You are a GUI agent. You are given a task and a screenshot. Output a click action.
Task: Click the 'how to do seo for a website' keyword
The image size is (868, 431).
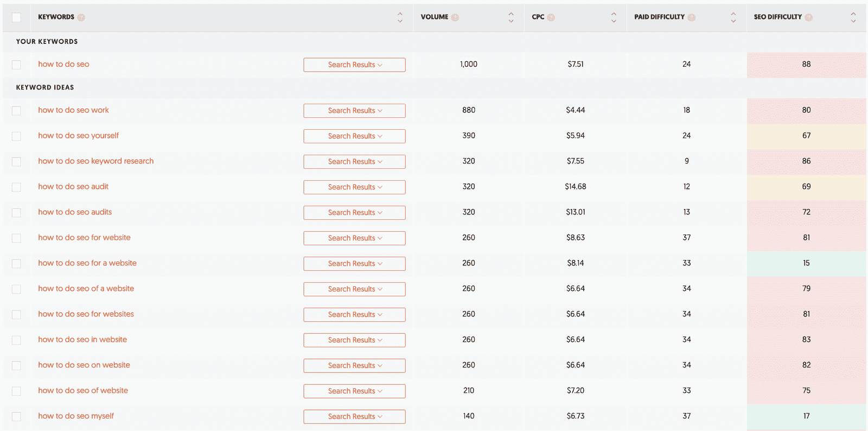(87, 263)
